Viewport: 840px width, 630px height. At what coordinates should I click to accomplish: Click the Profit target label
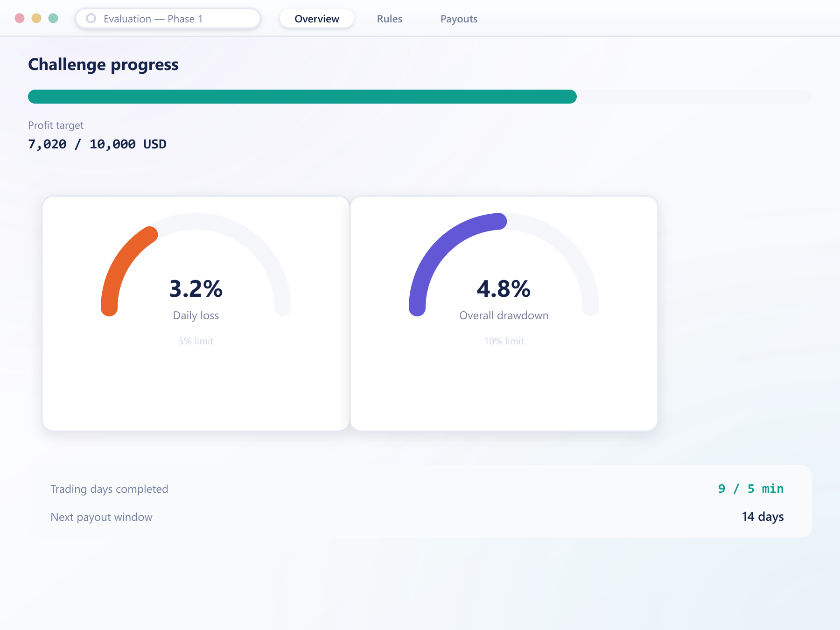pos(56,125)
